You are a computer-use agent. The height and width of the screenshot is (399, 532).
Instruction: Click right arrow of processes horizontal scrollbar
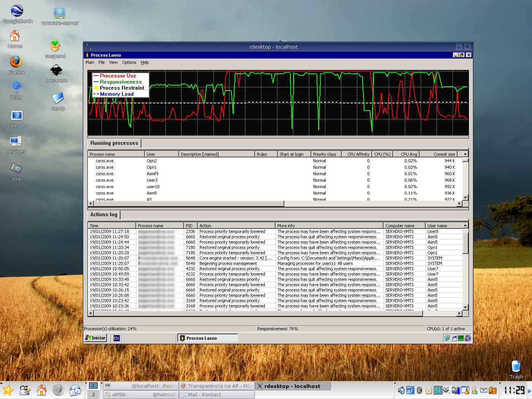pyautogui.click(x=459, y=204)
